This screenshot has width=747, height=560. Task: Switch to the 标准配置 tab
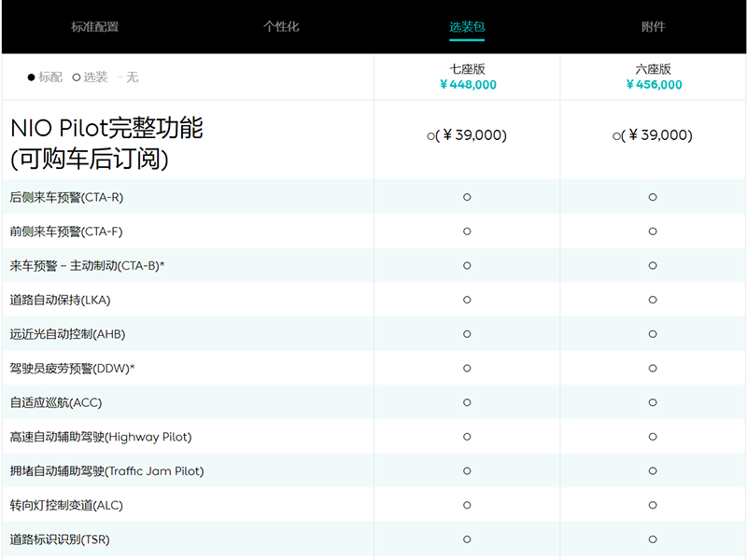(x=95, y=27)
